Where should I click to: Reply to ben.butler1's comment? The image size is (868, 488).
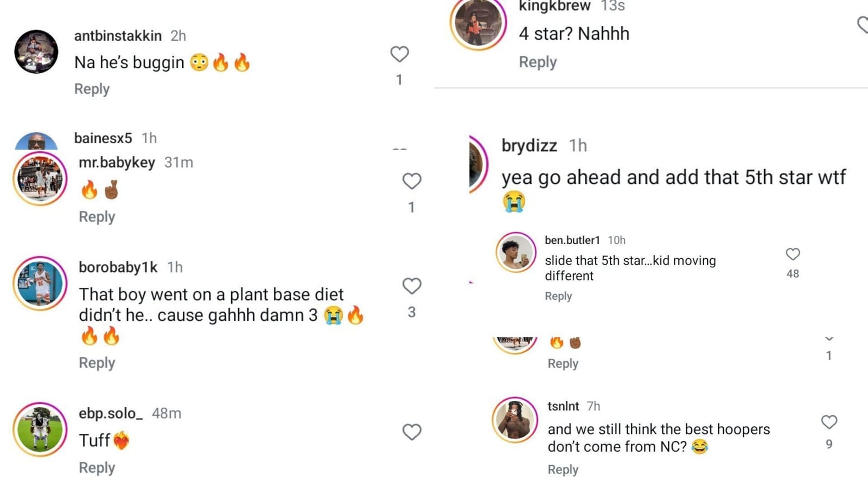tap(558, 296)
